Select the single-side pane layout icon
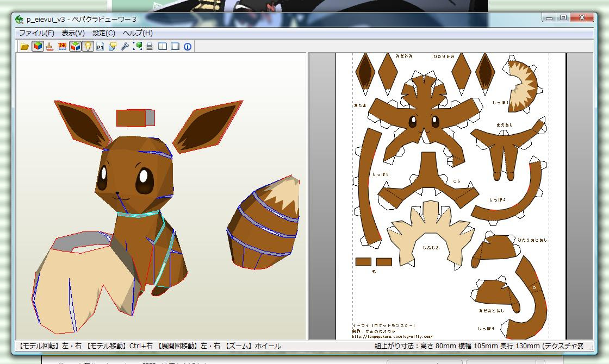This screenshot has height=364, width=609. 175,47
